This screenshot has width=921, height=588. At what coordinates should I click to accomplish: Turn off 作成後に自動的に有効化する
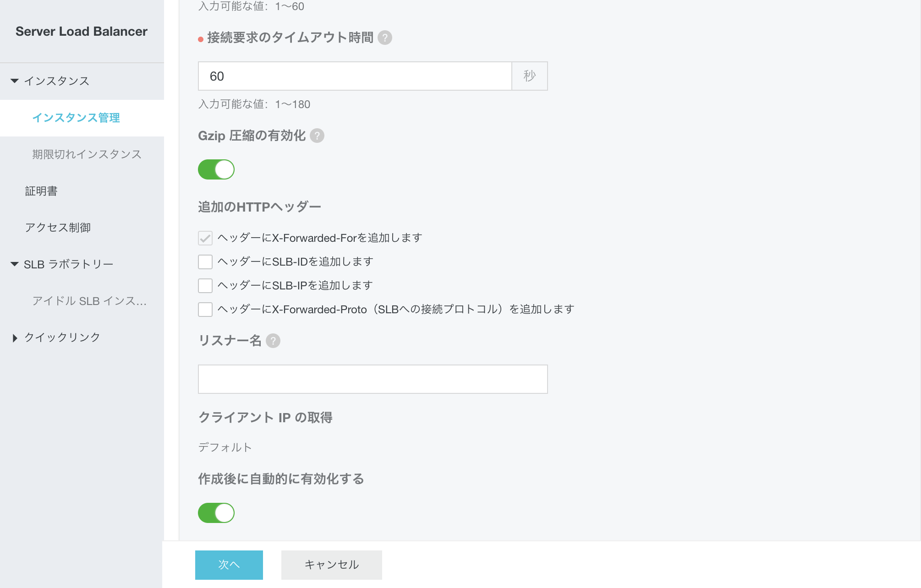(x=216, y=513)
